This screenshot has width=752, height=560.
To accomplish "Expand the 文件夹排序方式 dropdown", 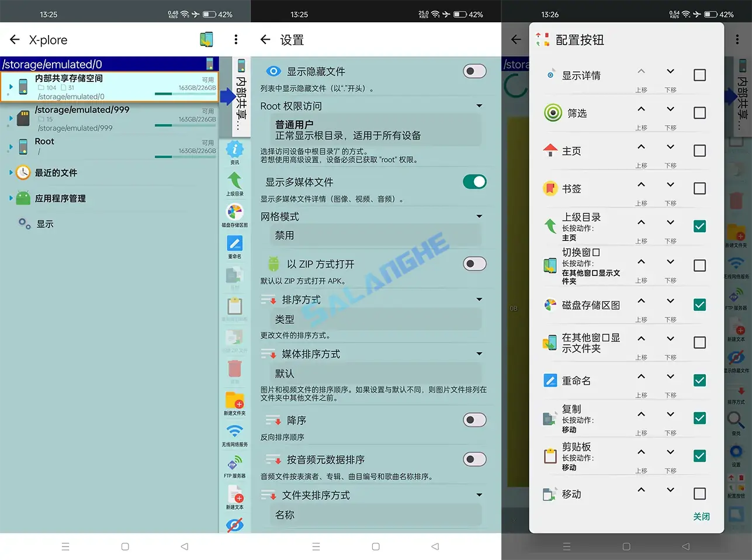I will point(479,495).
